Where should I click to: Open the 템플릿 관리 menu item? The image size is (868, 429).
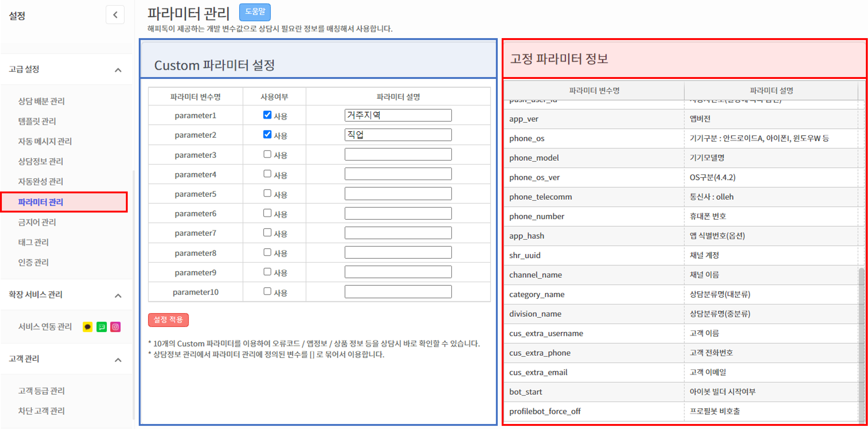pos(37,121)
